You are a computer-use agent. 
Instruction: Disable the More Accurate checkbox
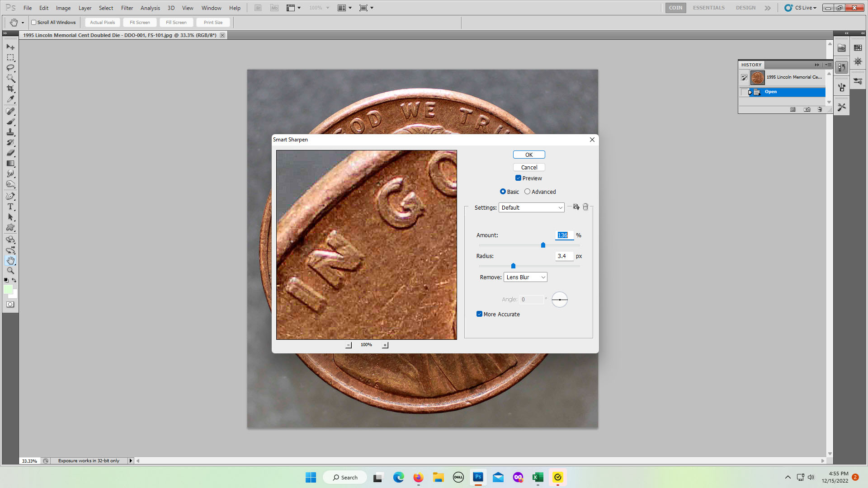[x=479, y=314]
